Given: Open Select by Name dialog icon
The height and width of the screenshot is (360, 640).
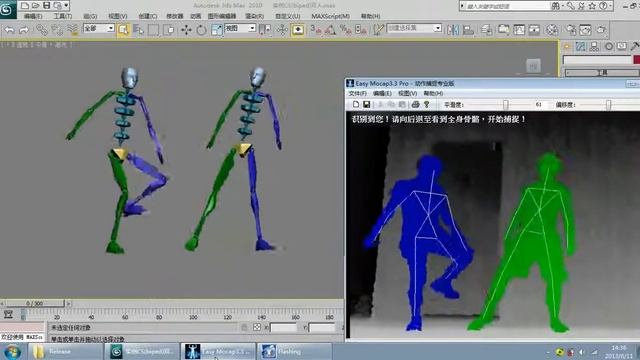Looking at the screenshot, I should coord(138,30).
